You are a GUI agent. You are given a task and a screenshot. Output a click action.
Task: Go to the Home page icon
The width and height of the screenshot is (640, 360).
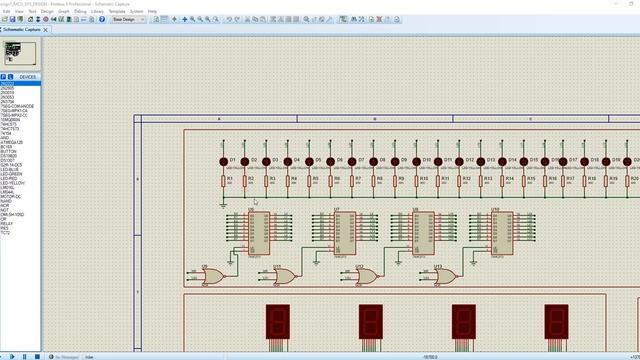coord(30,19)
